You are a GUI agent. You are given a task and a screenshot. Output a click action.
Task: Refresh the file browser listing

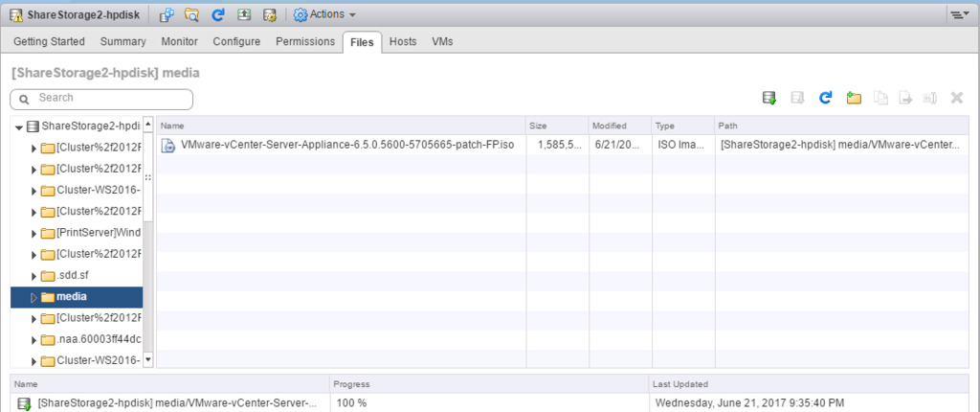[826, 98]
